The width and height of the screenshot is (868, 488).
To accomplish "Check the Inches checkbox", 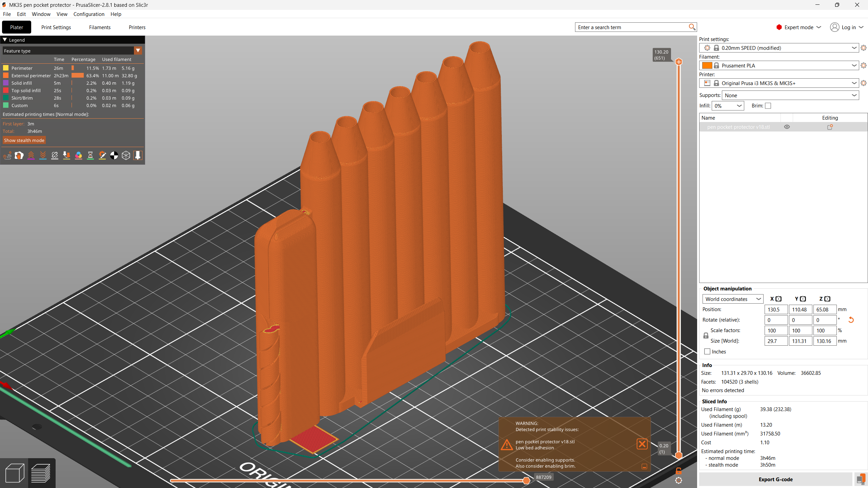I will [x=707, y=351].
